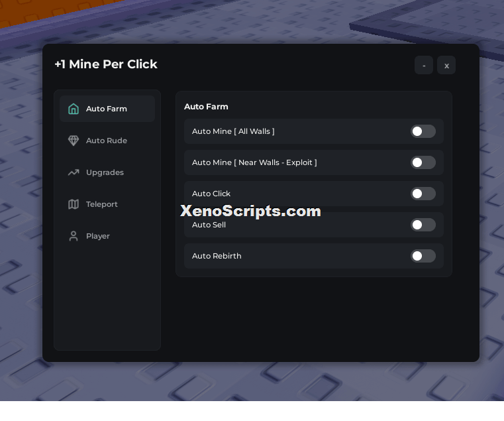Click the diamond icon for Auto Rude

point(74,141)
